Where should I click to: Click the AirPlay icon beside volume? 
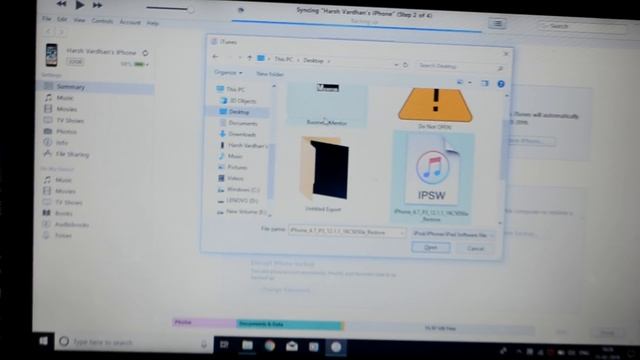241,10
